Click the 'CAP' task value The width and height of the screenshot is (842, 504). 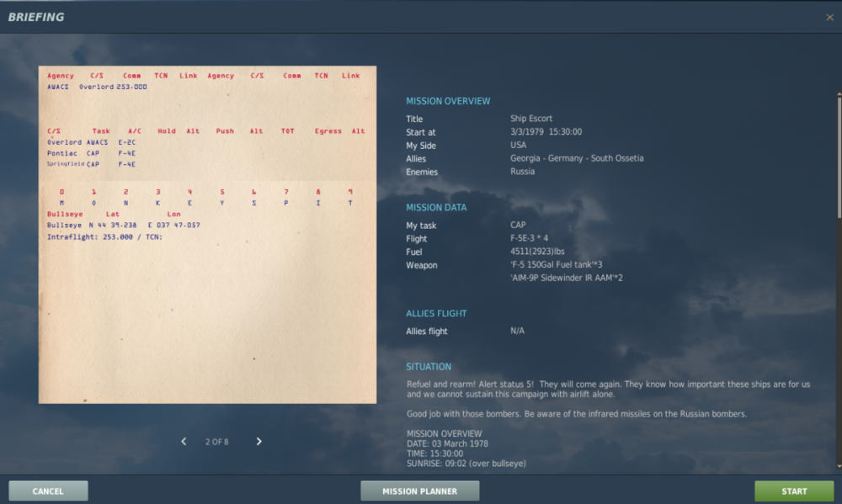coord(518,225)
